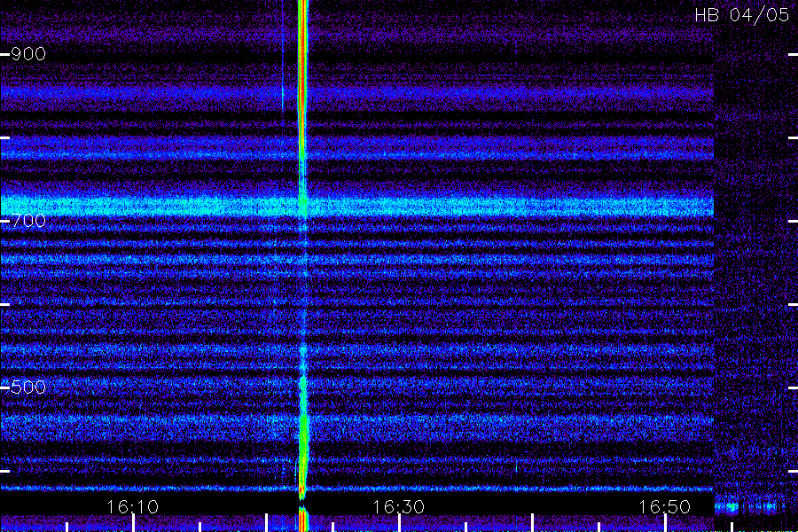Image resolution: width=798 pixels, height=532 pixels.
Task: Click the 900 frequency axis label
Action: tap(28, 53)
